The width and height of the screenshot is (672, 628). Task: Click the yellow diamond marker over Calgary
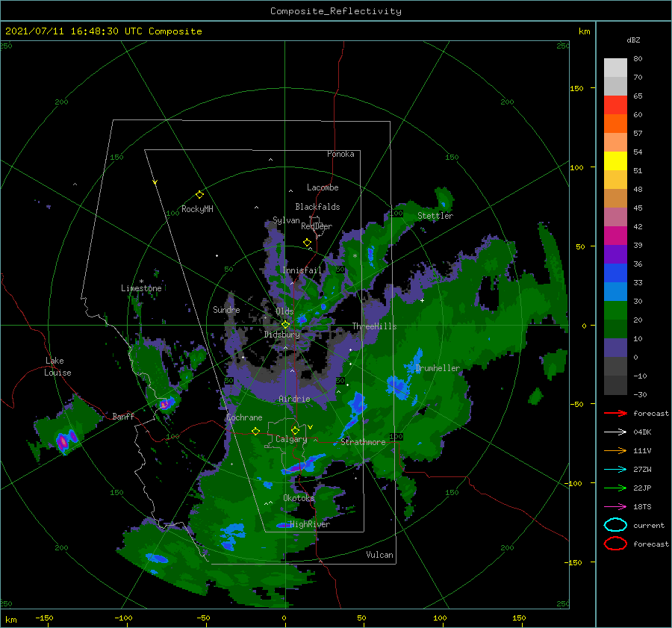(295, 430)
